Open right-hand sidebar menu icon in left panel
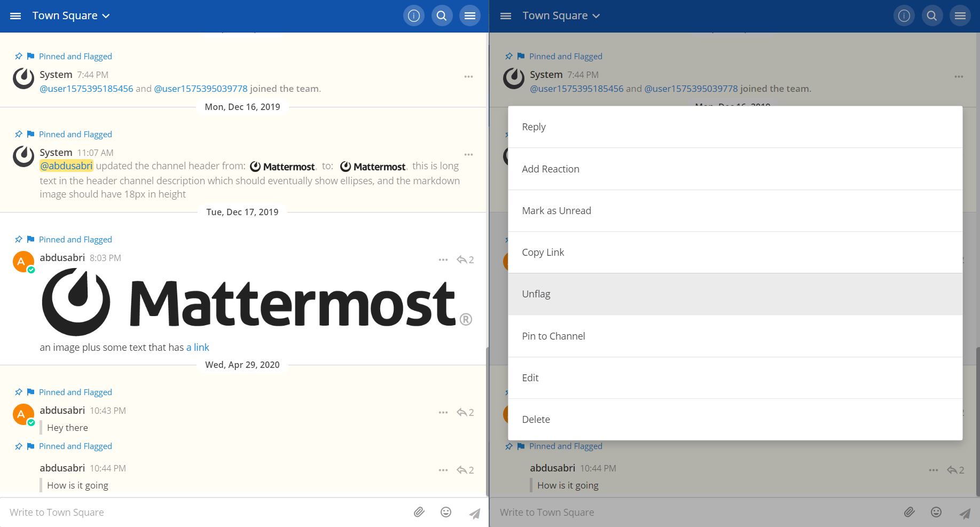 [x=470, y=16]
